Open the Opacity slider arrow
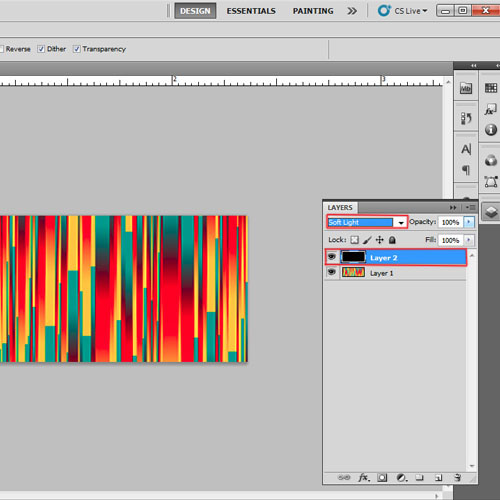The image size is (500, 500). (x=469, y=222)
